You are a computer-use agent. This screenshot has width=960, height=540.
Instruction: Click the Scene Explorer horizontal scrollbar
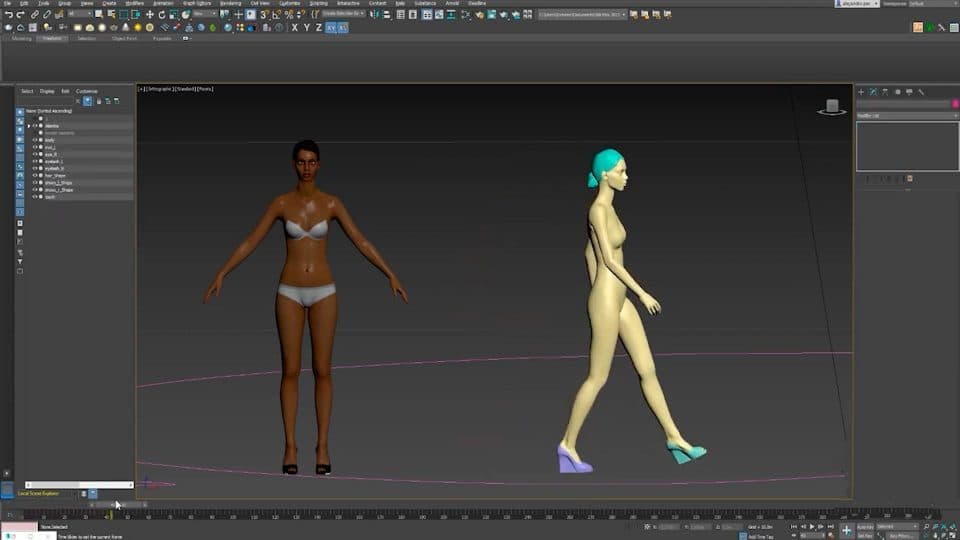79,485
